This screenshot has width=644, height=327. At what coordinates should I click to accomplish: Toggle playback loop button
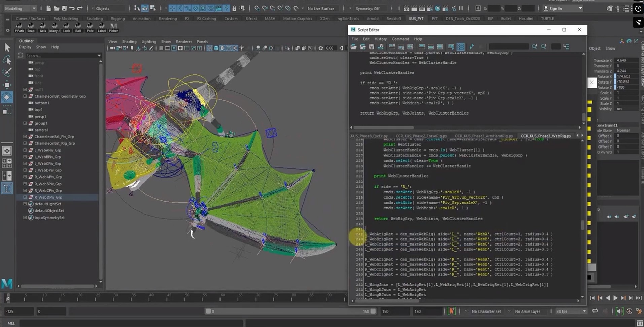[595, 311]
